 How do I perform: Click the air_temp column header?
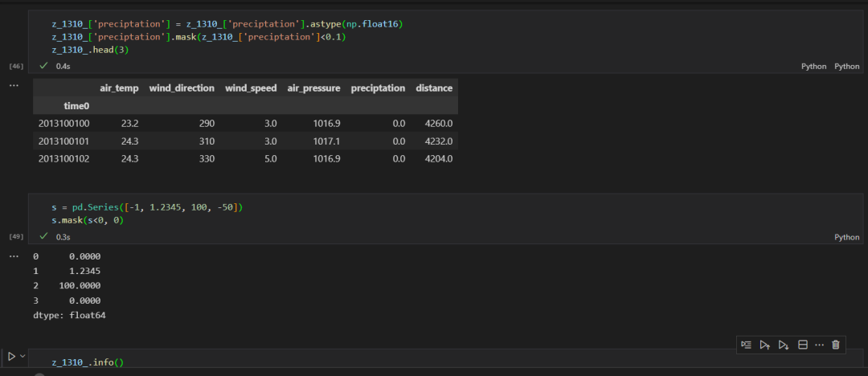point(119,88)
